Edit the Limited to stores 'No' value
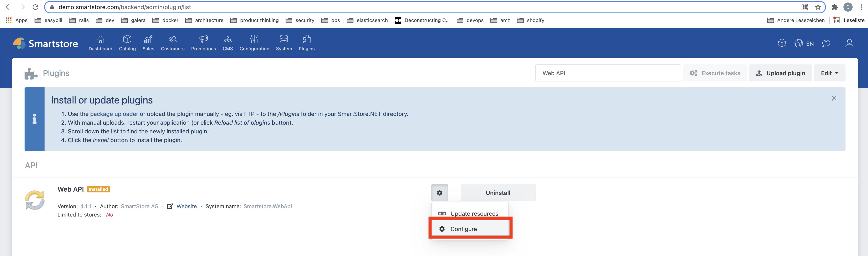 [x=109, y=215]
